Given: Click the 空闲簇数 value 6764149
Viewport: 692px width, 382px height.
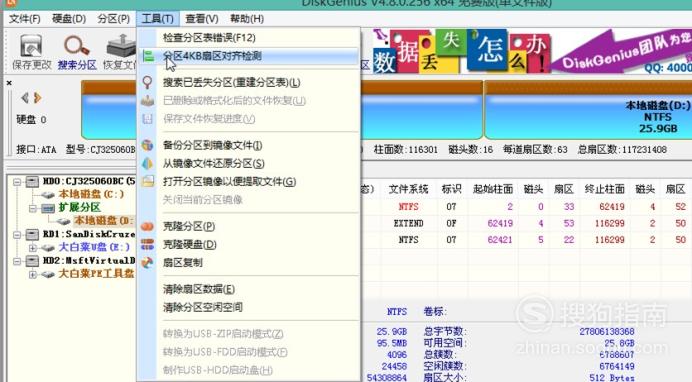Looking at the screenshot, I should point(617,366).
